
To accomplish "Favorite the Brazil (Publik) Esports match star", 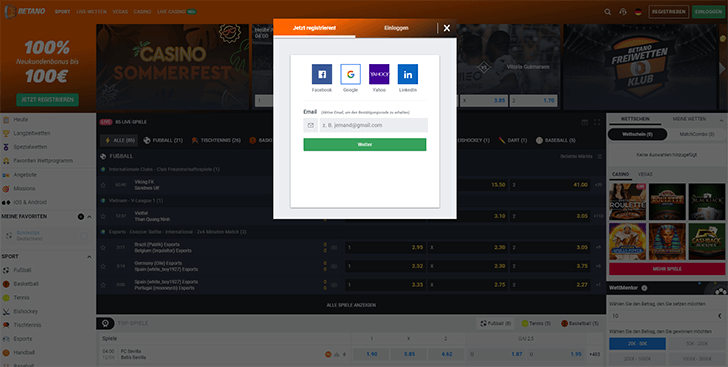I will tap(103, 248).
